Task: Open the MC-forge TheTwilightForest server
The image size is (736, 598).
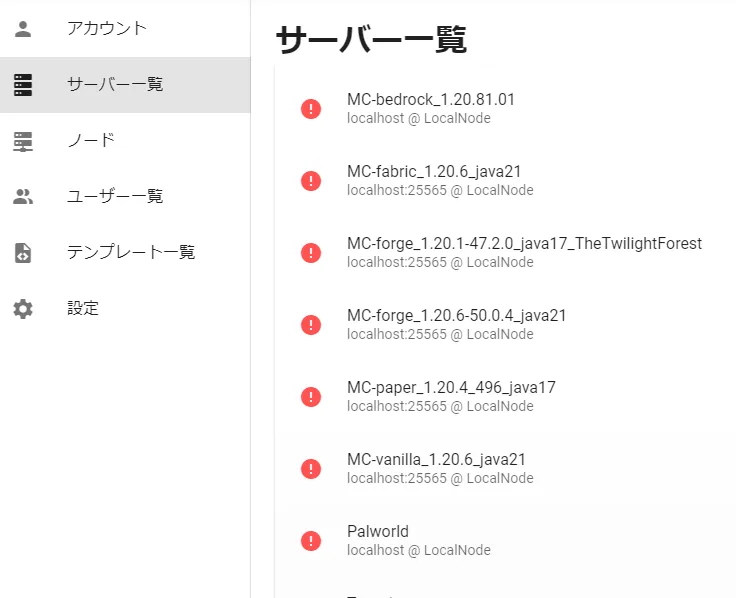Action: (524, 252)
